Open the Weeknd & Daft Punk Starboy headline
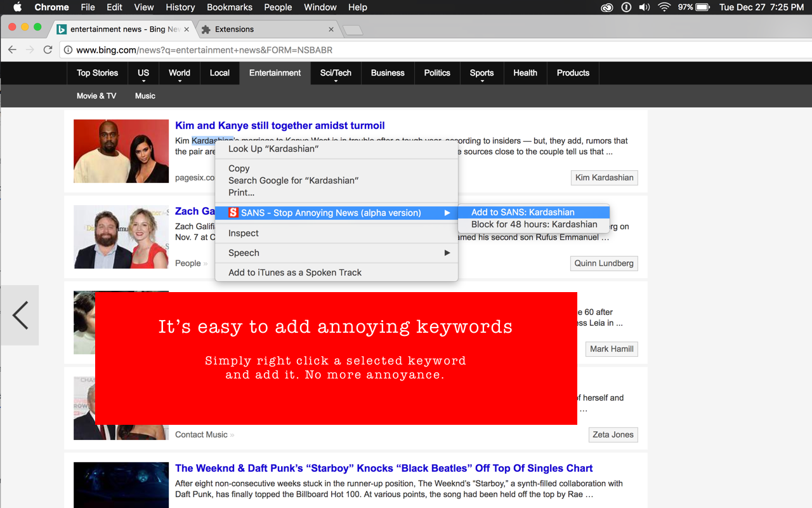 click(384, 468)
